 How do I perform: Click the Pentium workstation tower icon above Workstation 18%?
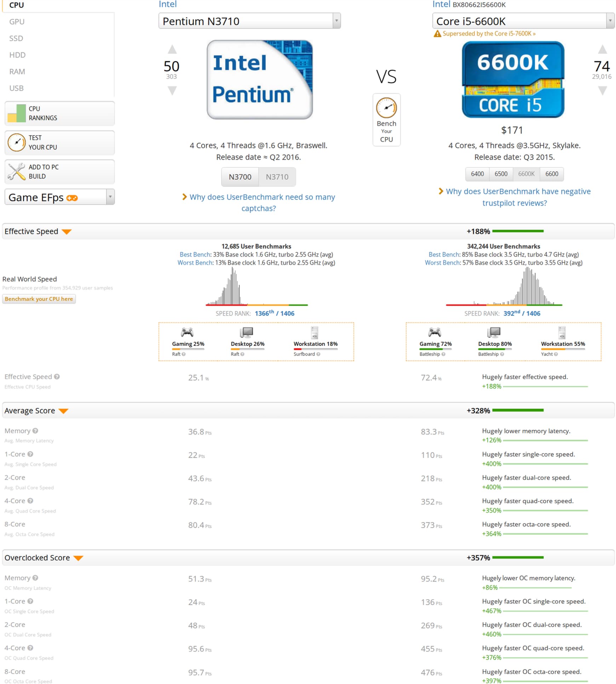click(315, 332)
